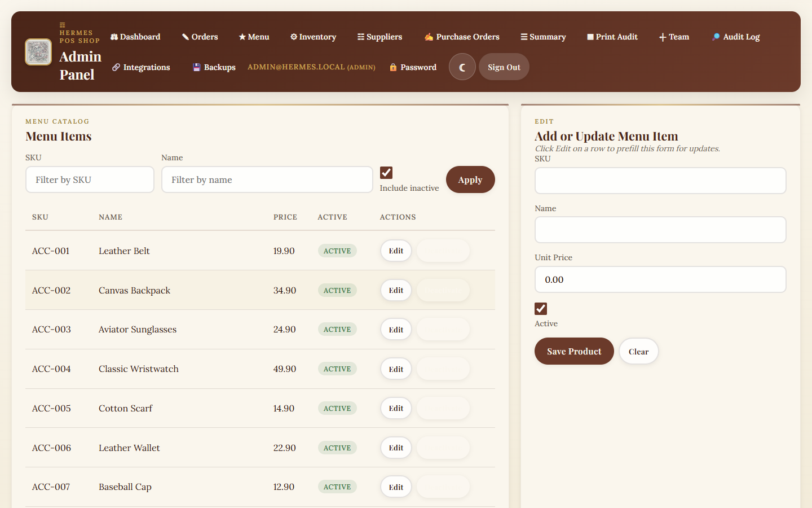The height and width of the screenshot is (508, 812).
Task: Switch to the Summary page
Action: pos(543,37)
